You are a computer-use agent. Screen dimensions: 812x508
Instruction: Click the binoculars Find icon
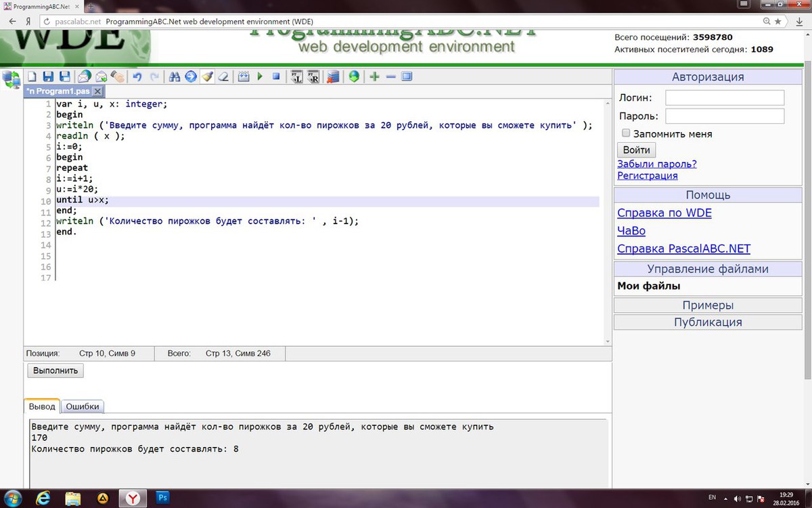click(175, 77)
